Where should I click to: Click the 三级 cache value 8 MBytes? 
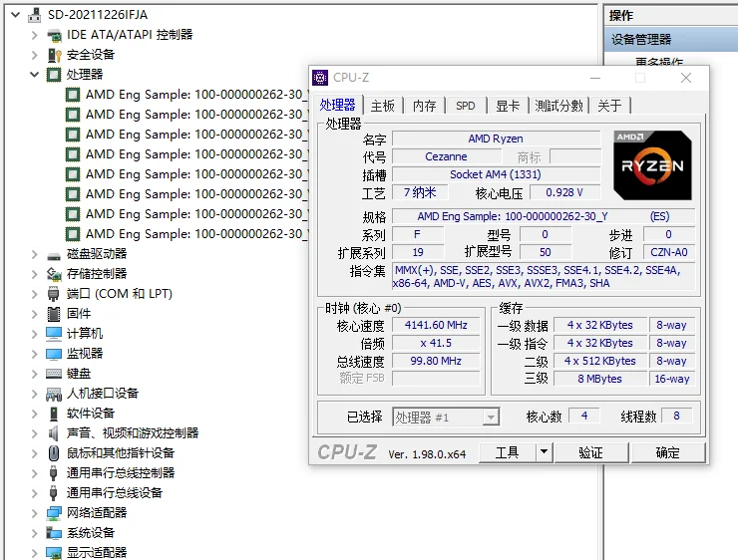tap(600, 379)
